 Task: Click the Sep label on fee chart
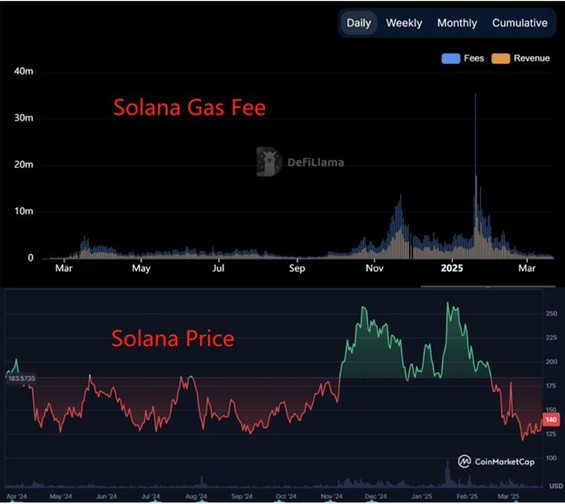coord(297,268)
